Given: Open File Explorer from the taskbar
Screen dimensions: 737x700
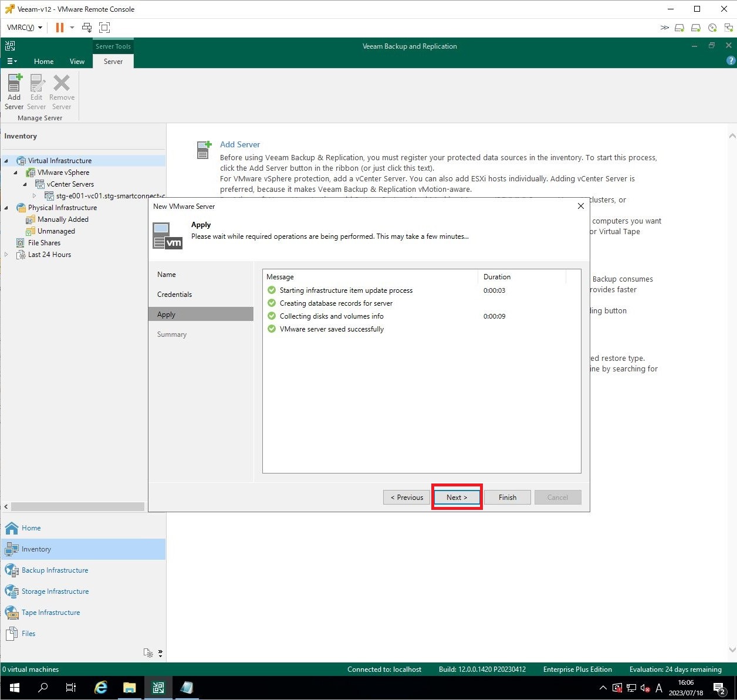Looking at the screenshot, I should 129,688.
